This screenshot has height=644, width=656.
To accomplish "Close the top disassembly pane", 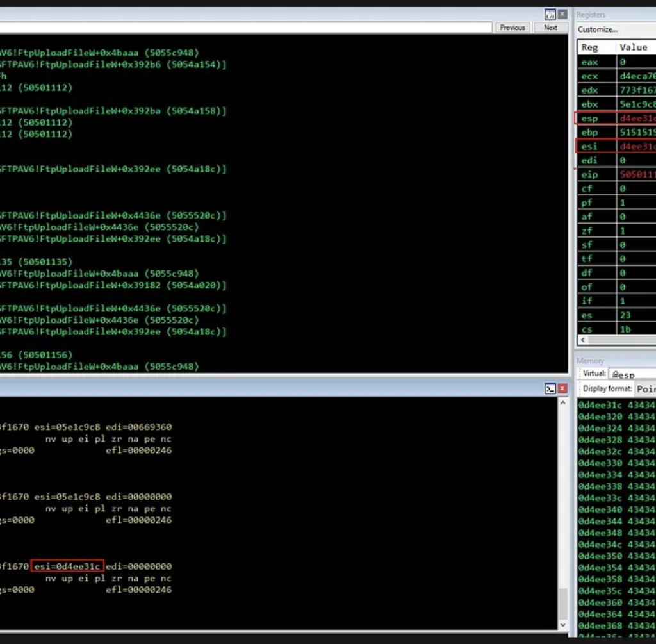I will [x=562, y=14].
